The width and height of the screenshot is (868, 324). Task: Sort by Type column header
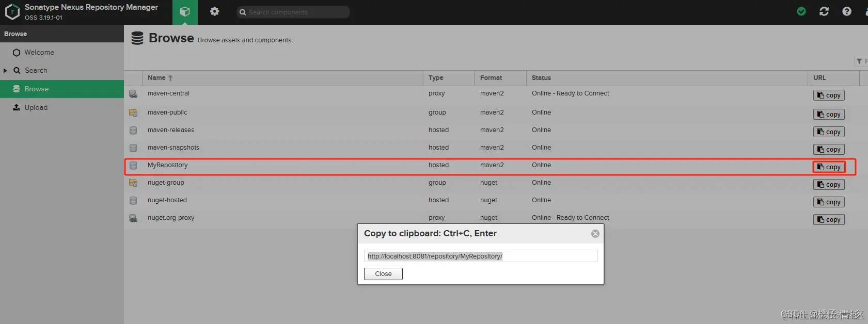point(449,78)
